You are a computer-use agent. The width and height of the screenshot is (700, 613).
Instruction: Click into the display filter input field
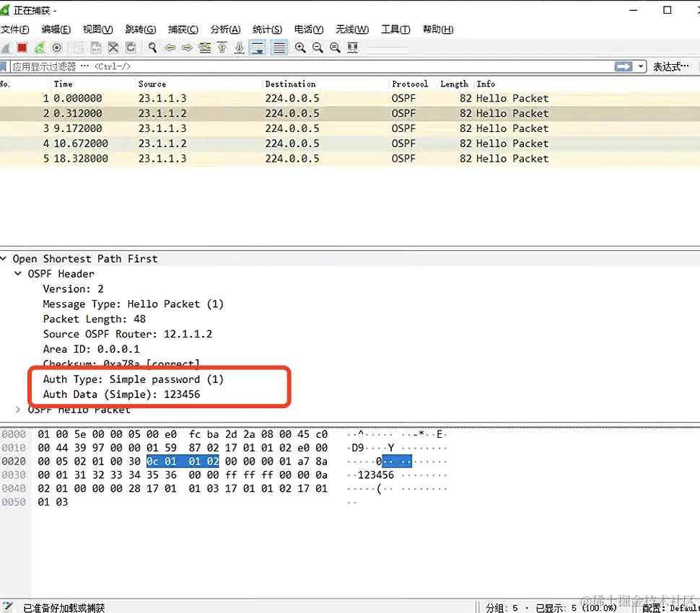click(x=312, y=66)
